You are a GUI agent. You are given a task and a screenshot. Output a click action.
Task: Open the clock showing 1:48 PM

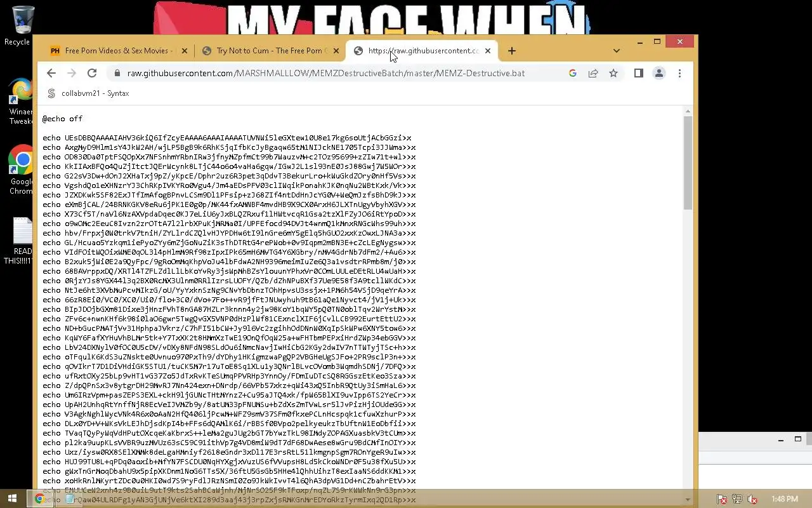785,499
